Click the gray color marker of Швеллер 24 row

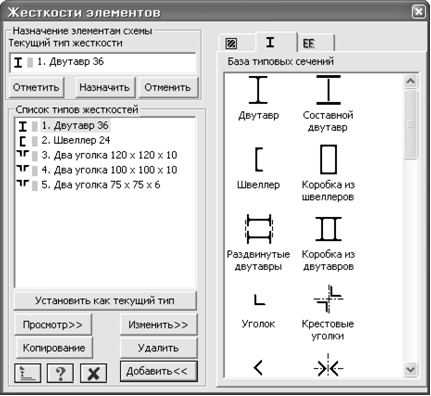[x=35, y=141]
